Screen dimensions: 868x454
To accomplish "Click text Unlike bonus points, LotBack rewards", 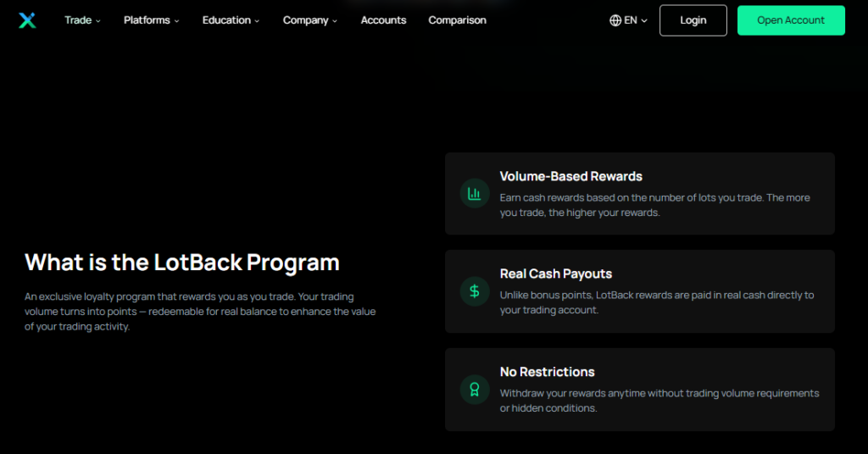I will pyautogui.click(x=657, y=302).
